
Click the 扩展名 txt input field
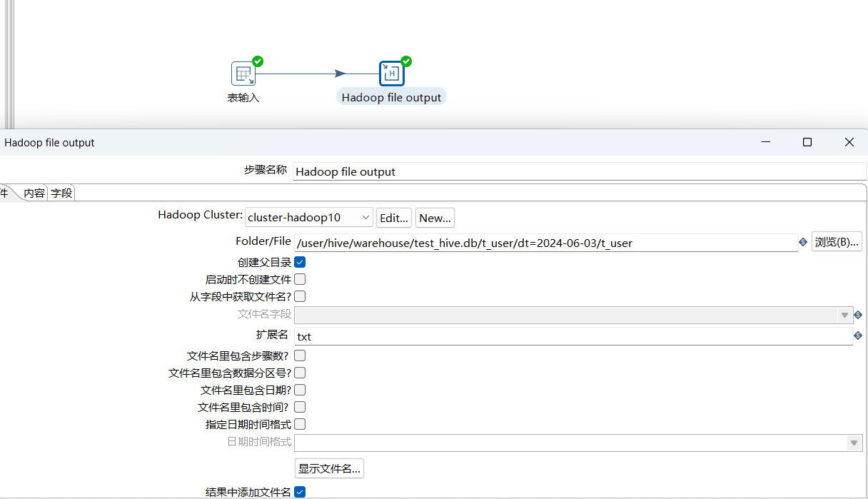(x=573, y=336)
